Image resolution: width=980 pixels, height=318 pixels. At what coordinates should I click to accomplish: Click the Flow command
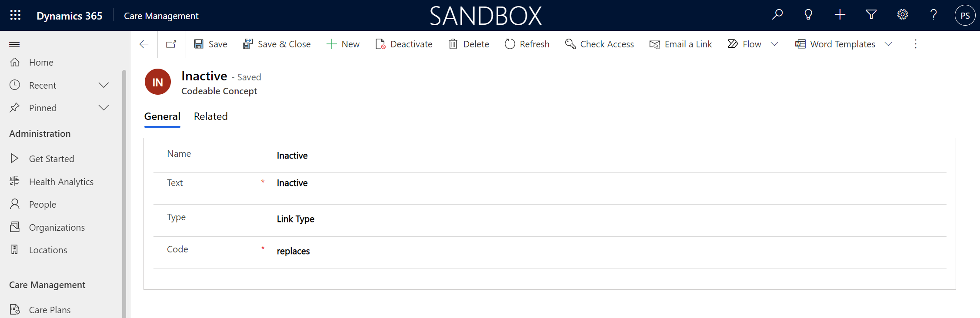click(744, 44)
